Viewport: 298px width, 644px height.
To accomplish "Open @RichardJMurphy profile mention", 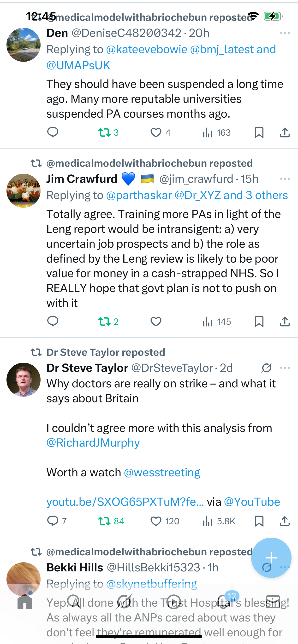I will [x=93, y=443].
